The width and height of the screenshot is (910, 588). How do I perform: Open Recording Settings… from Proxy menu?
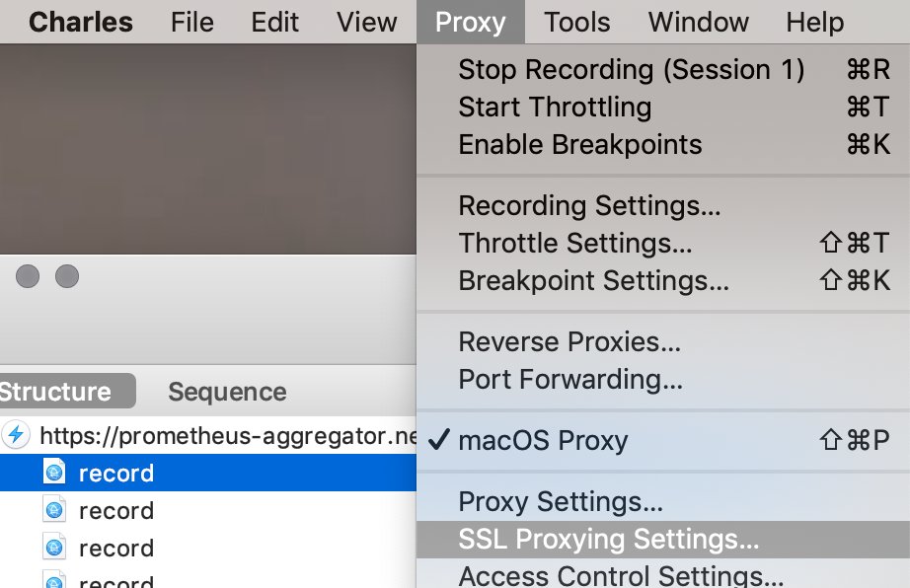(663, 206)
